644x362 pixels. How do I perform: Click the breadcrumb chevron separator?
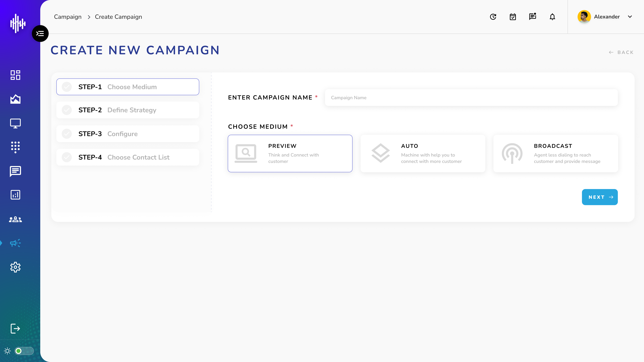click(89, 17)
